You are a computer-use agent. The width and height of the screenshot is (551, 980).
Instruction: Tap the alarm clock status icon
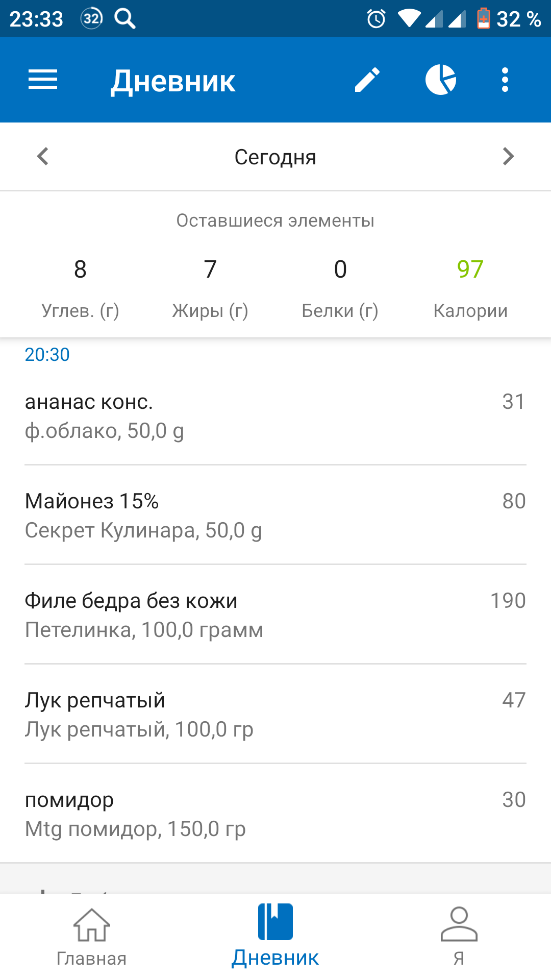(376, 19)
